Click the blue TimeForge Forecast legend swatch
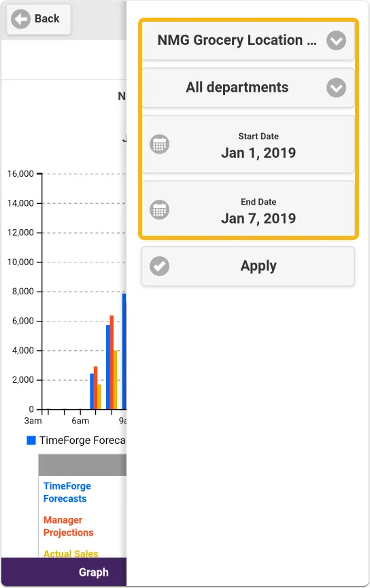This screenshot has height=588, width=370. point(31,440)
